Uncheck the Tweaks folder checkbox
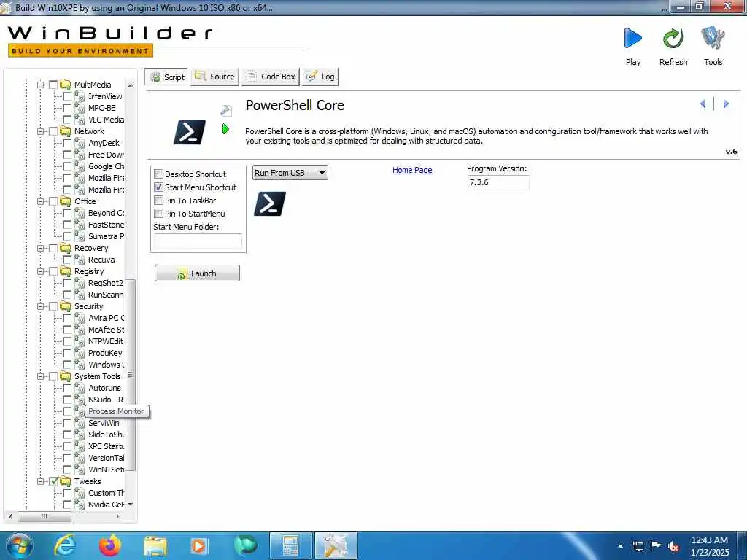Viewport: 747px width, 560px height. [53, 481]
